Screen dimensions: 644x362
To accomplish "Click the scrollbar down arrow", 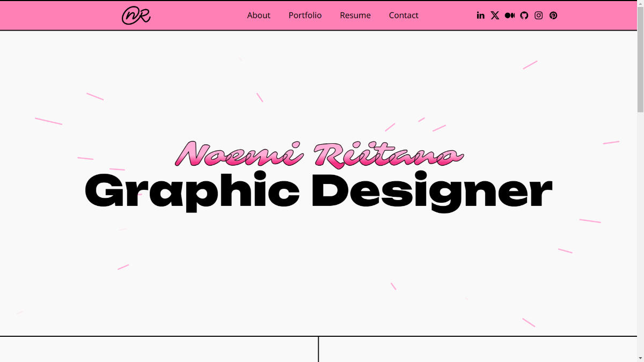I will (x=640, y=358).
